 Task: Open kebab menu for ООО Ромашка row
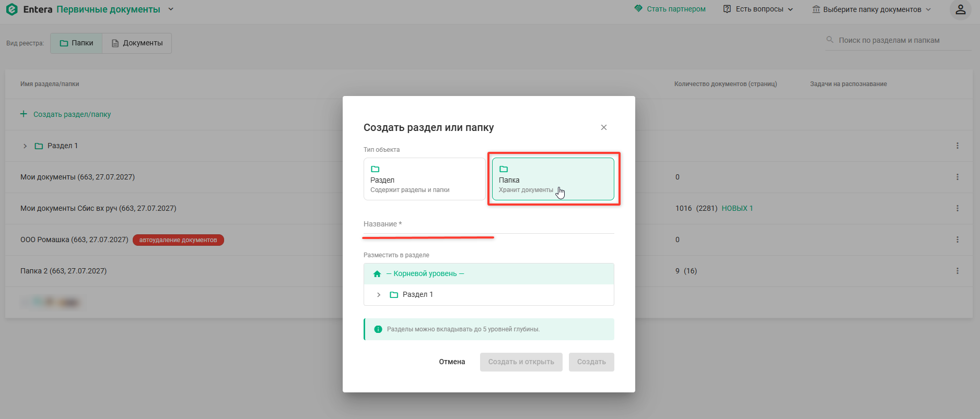click(958, 240)
